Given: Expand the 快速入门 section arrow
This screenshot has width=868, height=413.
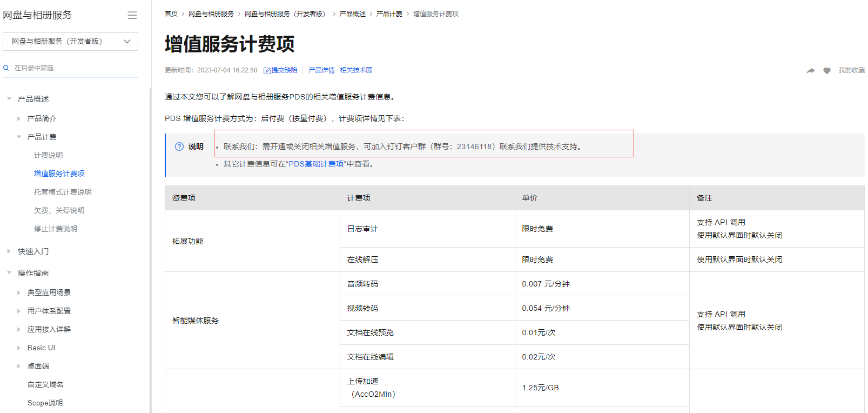Looking at the screenshot, I should coord(9,251).
